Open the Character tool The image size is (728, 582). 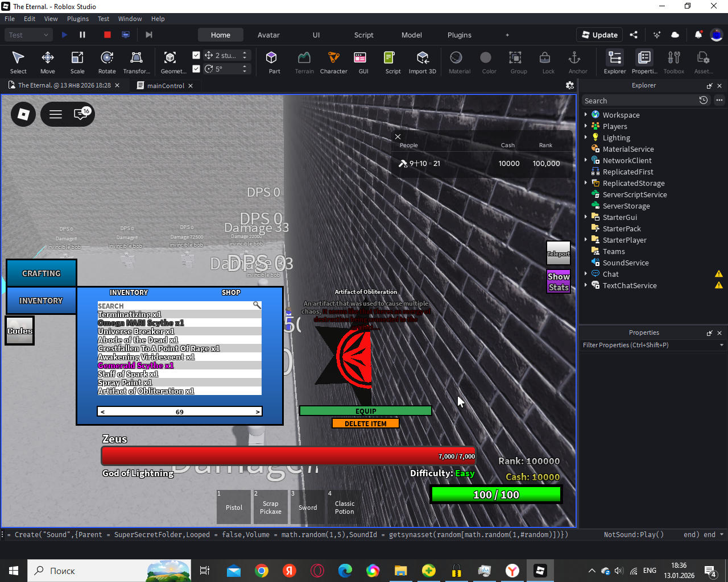point(334,62)
